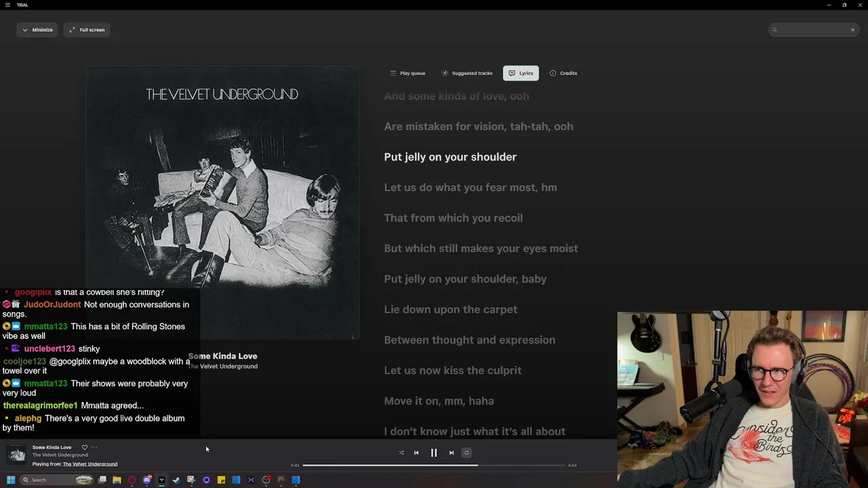The width and height of the screenshot is (868, 488).
Task: Jump to lyric "But which still makes your eyes moist"
Action: (x=481, y=249)
